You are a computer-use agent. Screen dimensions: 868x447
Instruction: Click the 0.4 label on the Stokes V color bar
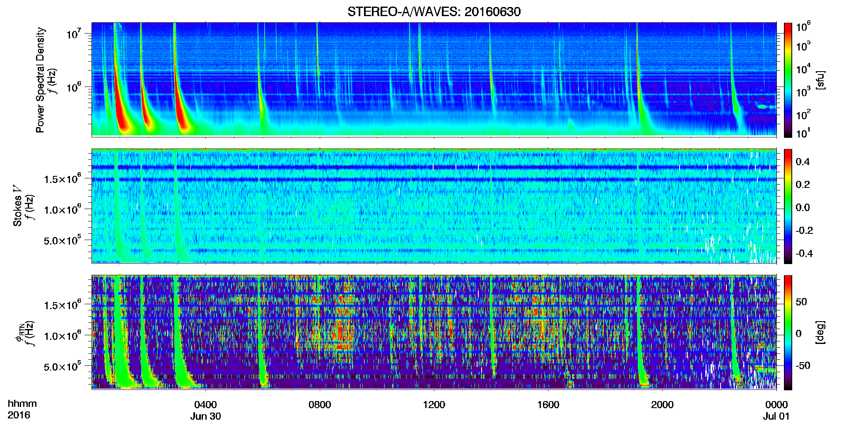[803, 161]
